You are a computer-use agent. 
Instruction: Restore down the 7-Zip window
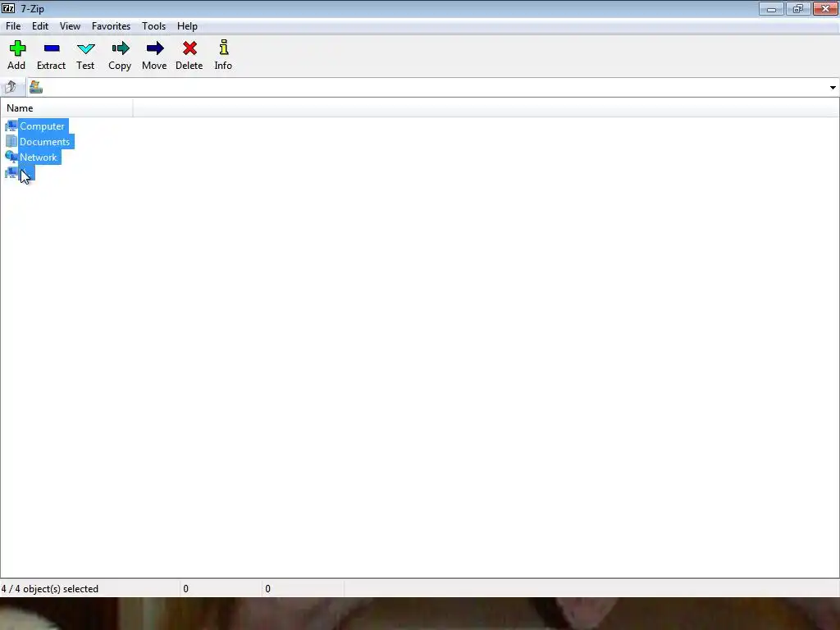[x=798, y=8]
